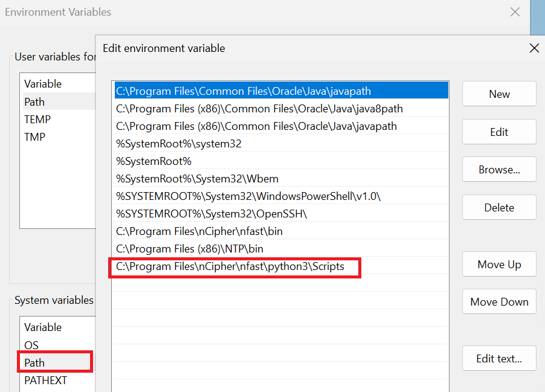Open the Browse dialog
Image resolution: width=545 pixels, height=392 pixels.
click(x=498, y=169)
